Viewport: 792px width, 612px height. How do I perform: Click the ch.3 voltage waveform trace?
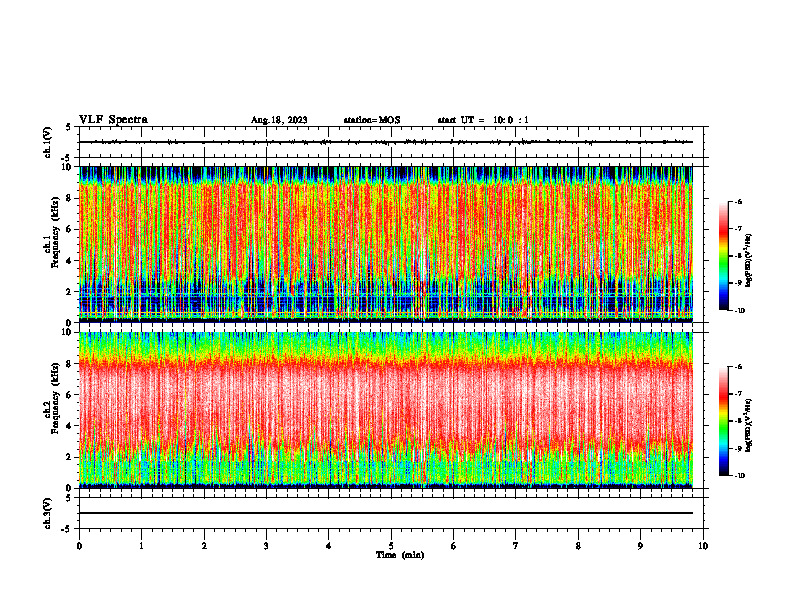[x=386, y=513]
